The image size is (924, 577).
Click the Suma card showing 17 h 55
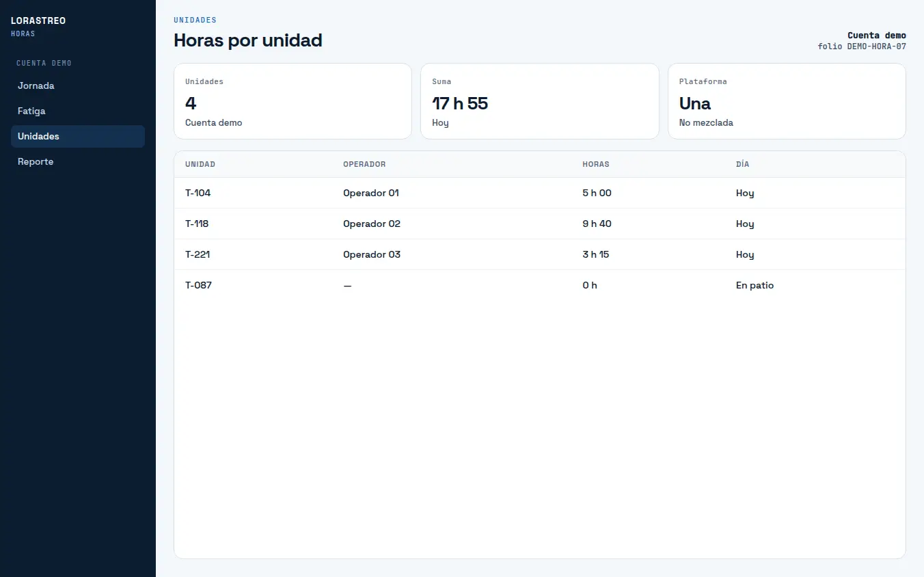(540, 101)
